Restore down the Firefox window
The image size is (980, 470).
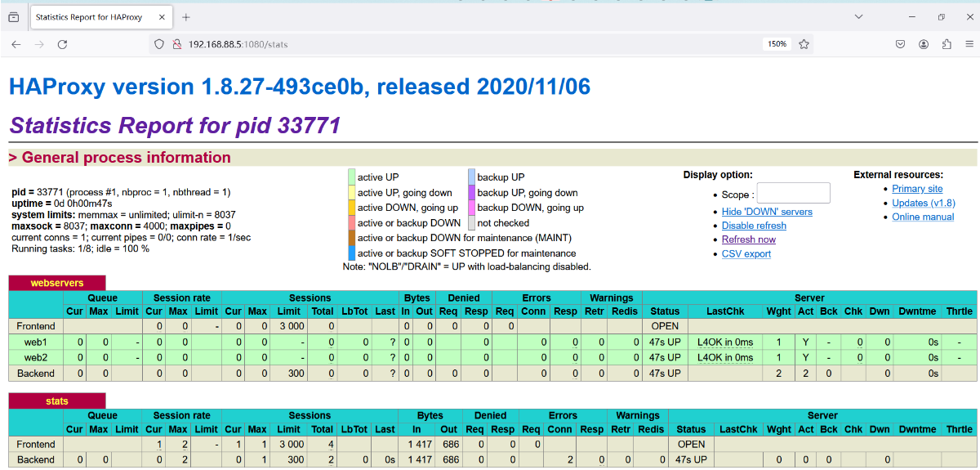click(x=941, y=16)
